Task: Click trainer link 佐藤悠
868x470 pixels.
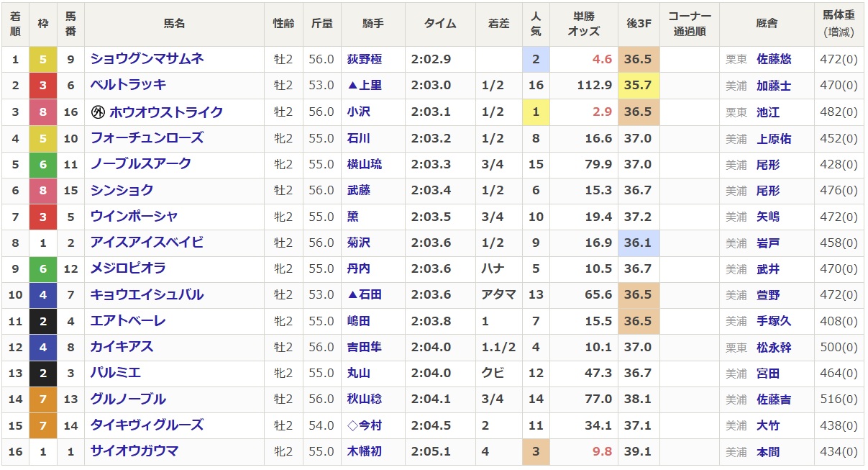Action: tap(773, 60)
